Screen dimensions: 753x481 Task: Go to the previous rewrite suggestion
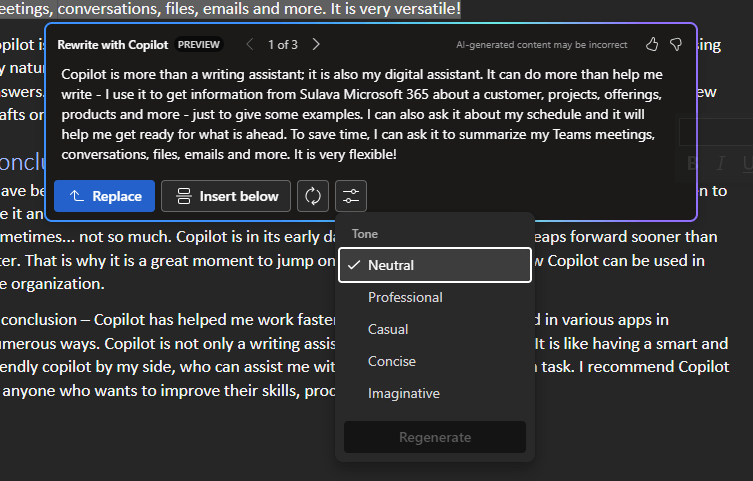click(x=250, y=45)
